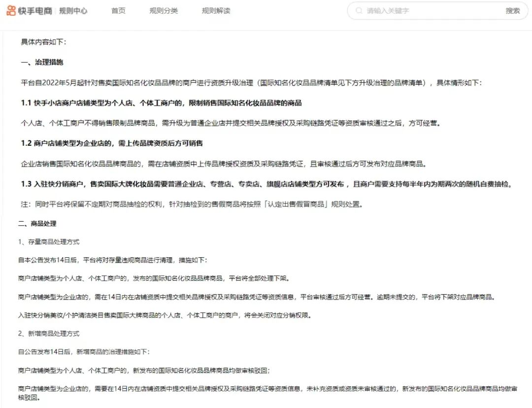The height and width of the screenshot is (408, 532).
Task: Click the note starting 注:同时平台将保留
Action: [x=192, y=204]
